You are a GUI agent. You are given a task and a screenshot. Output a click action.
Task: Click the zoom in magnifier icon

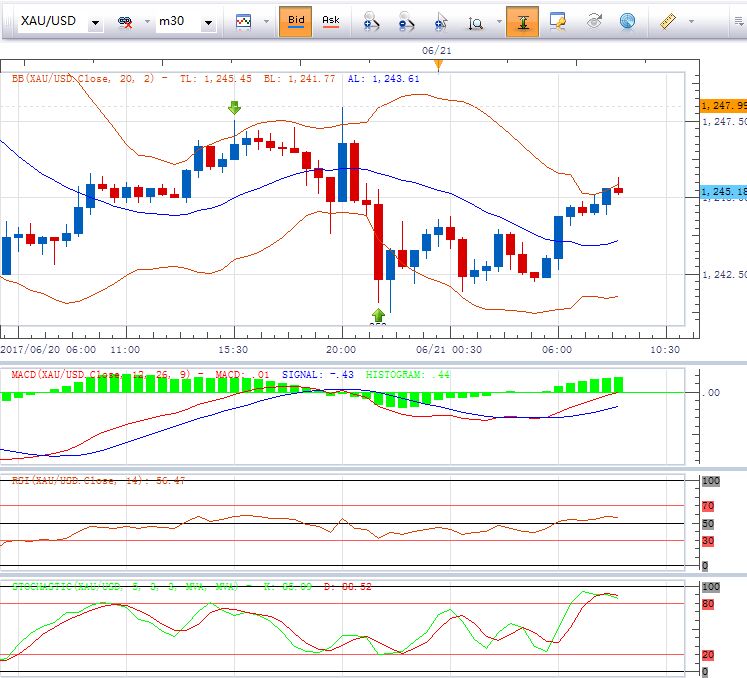[x=371, y=20]
